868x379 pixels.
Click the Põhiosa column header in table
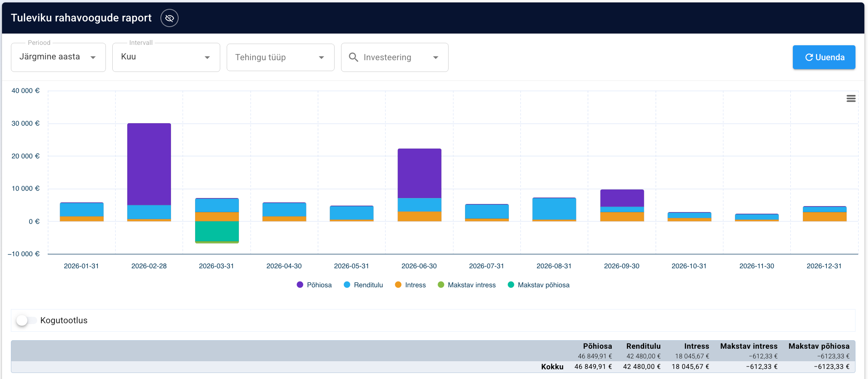click(597, 346)
